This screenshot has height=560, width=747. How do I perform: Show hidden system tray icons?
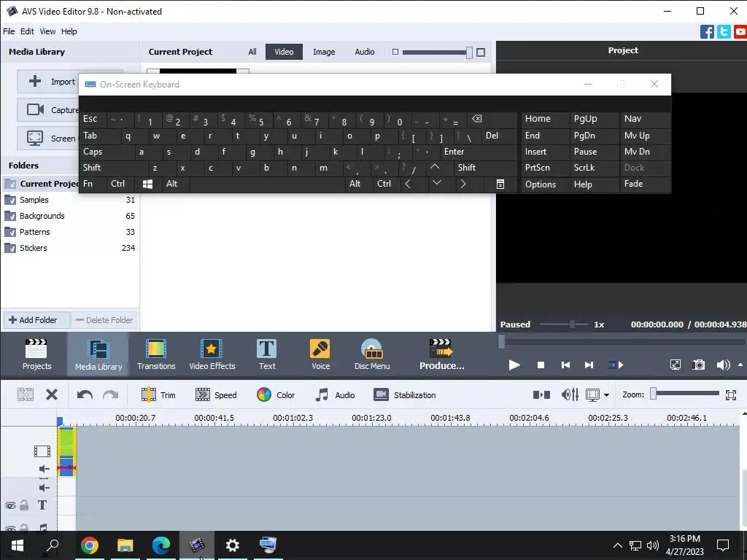tap(617, 545)
